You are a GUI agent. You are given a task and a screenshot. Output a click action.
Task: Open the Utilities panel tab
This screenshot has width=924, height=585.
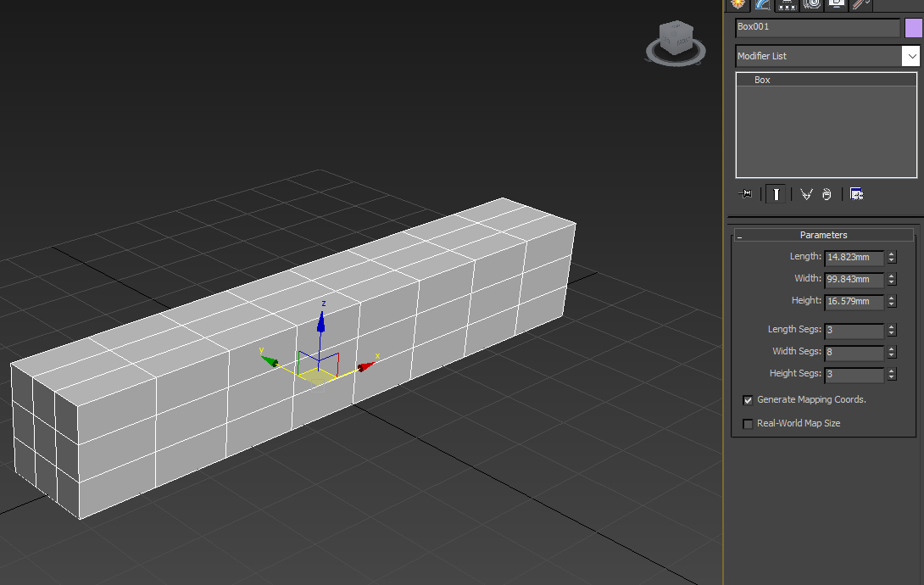coord(861,5)
